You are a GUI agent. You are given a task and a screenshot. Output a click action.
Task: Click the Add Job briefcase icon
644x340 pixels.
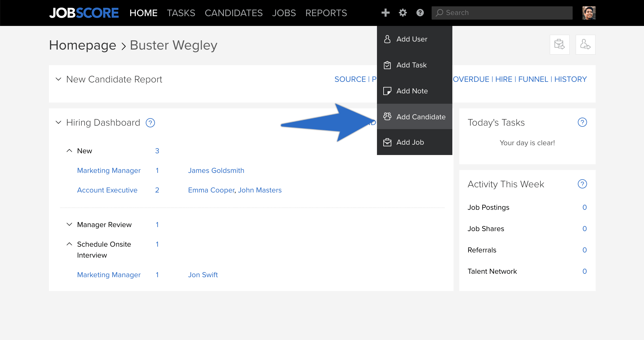(387, 142)
